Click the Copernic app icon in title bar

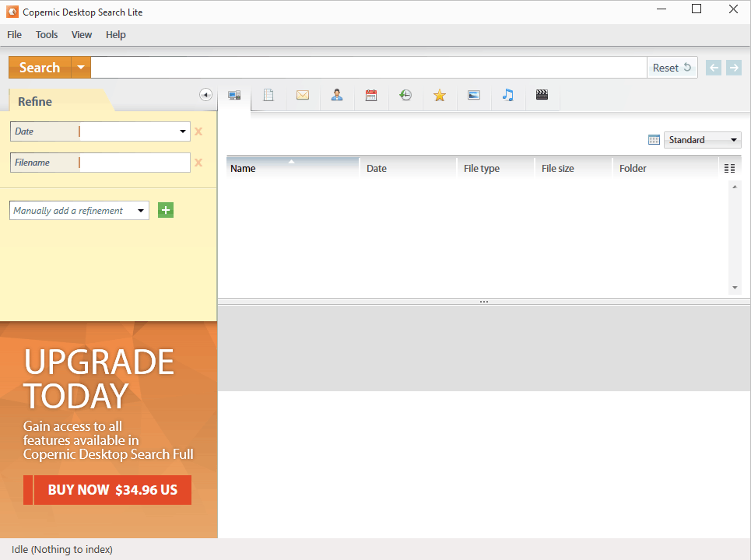(x=12, y=12)
